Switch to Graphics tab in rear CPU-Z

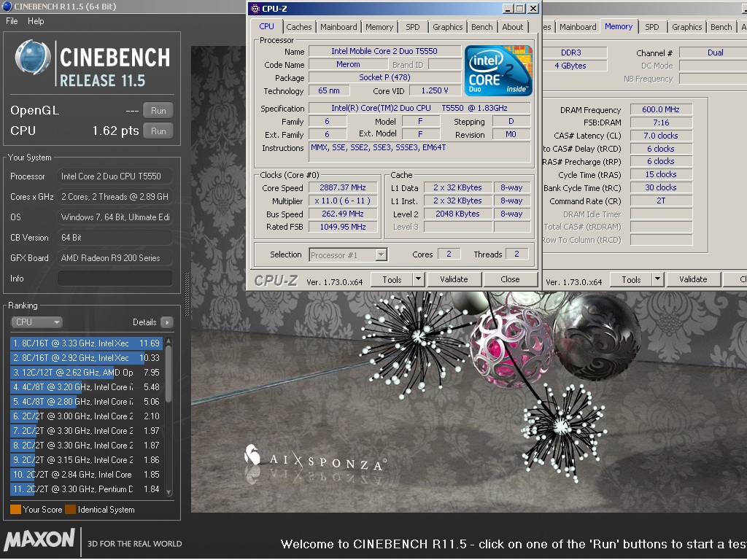coord(687,27)
